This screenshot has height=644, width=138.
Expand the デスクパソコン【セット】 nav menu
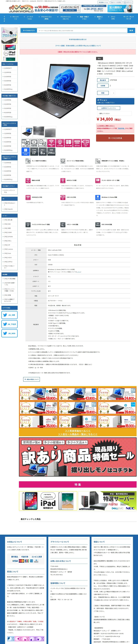[66, 18]
